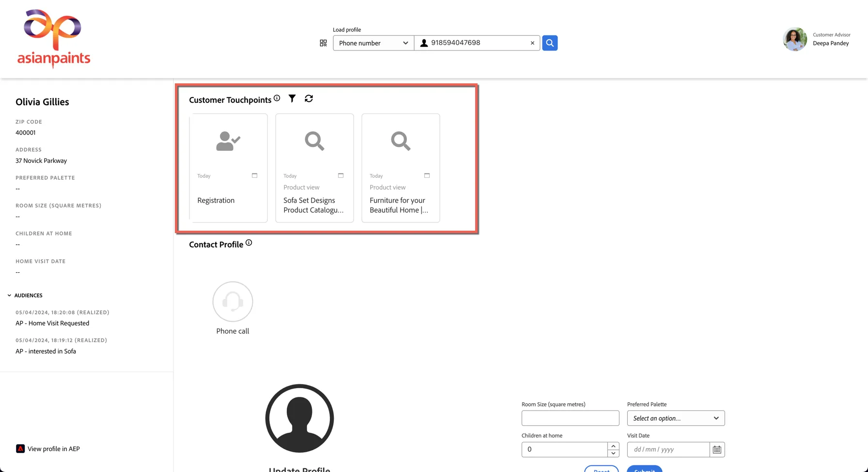The image size is (868, 472).
Task: Collapse the Audiences section
Action: pyautogui.click(x=9, y=295)
